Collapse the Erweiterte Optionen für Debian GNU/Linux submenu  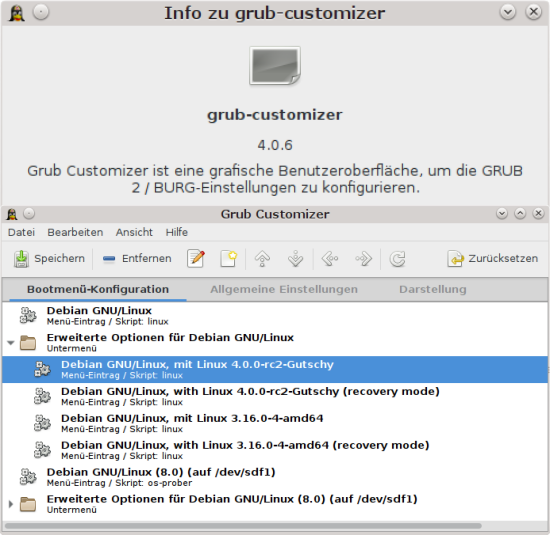(11, 343)
